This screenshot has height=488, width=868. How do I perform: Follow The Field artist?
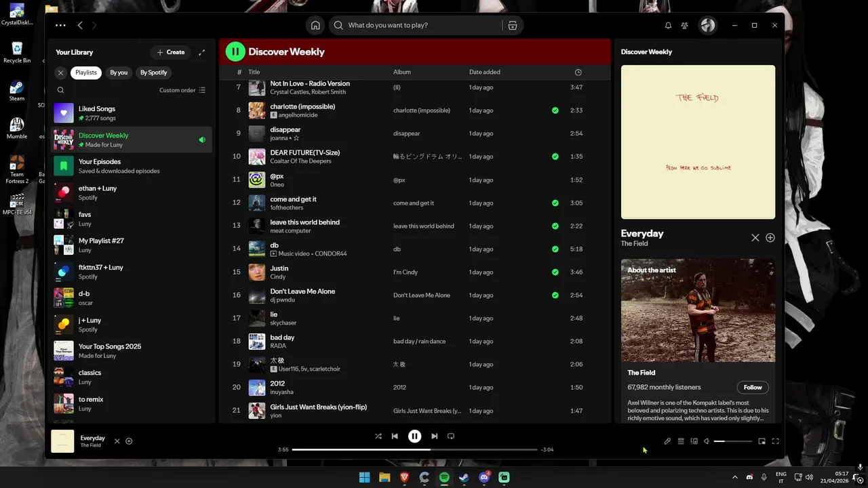(753, 388)
